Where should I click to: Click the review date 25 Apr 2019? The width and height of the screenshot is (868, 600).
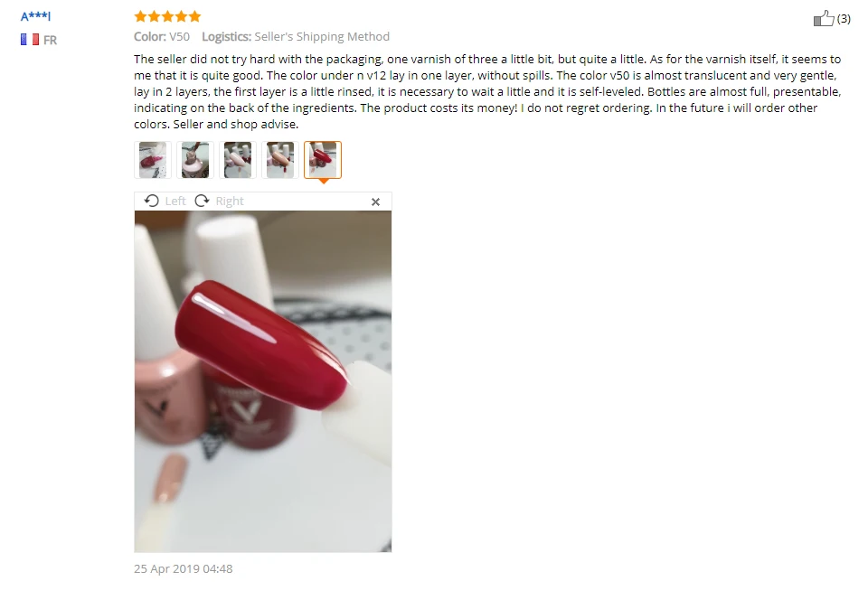click(184, 568)
